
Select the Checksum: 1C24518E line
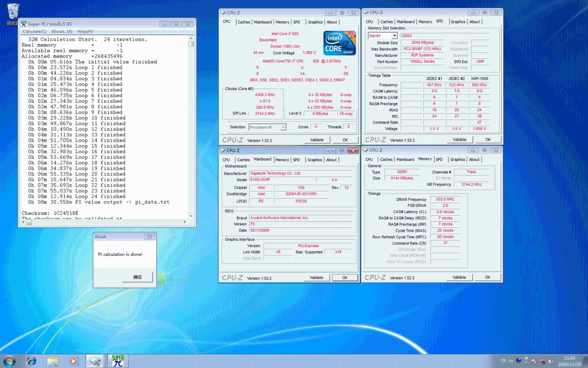(x=50, y=213)
